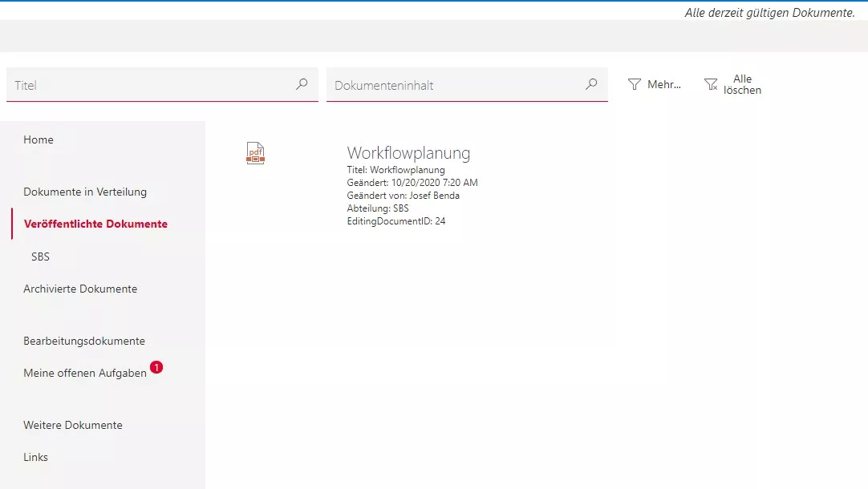Viewport: 868px width, 489px height.
Task: Open Weitere Dokumente
Action: coord(72,424)
